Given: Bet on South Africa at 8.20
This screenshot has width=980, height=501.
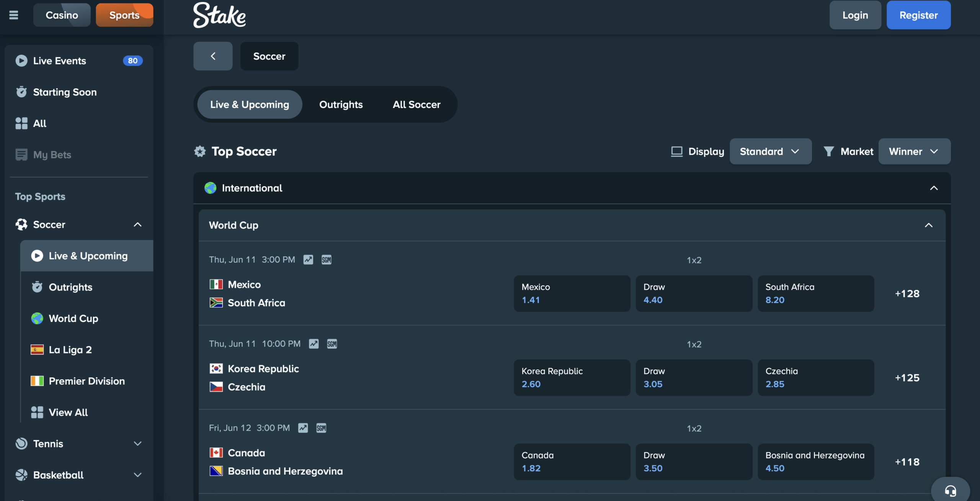Looking at the screenshot, I should pyautogui.click(x=816, y=293).
